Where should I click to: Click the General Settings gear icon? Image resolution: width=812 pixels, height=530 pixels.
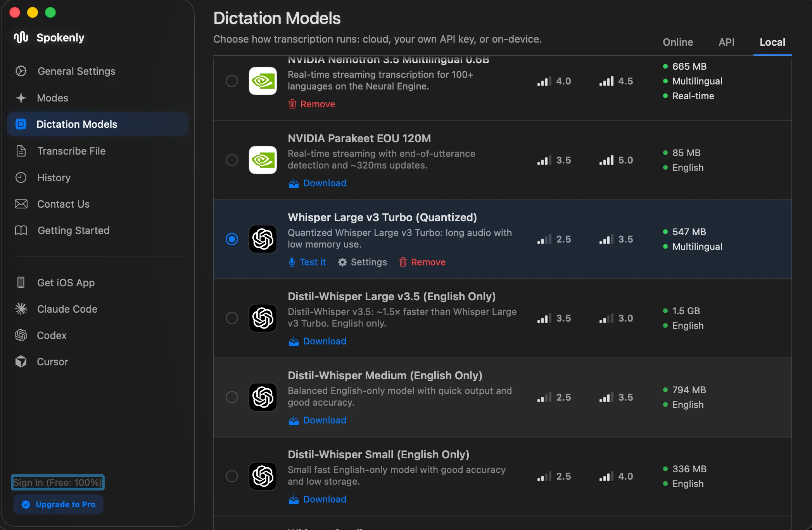point(21,71)
